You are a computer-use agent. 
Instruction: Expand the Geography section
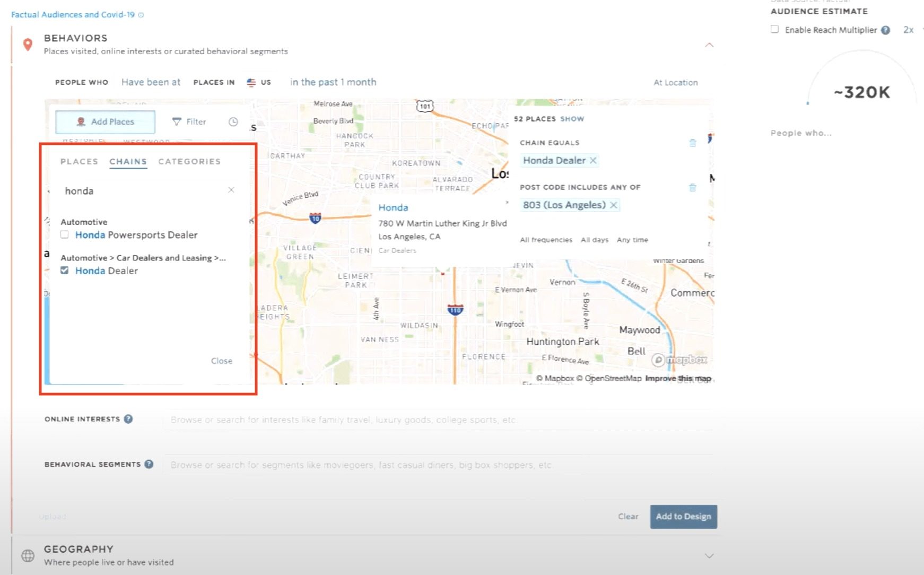(x=709, y=556)
